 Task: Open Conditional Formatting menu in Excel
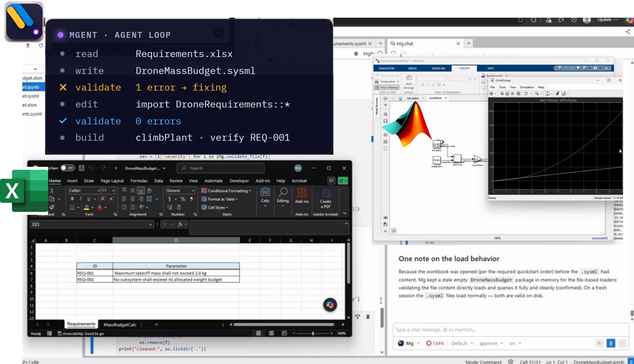point(226,191)
